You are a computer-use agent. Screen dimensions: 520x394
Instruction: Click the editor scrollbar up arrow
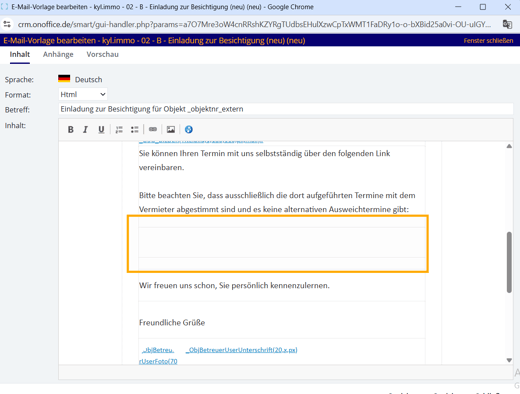[509, 146]
